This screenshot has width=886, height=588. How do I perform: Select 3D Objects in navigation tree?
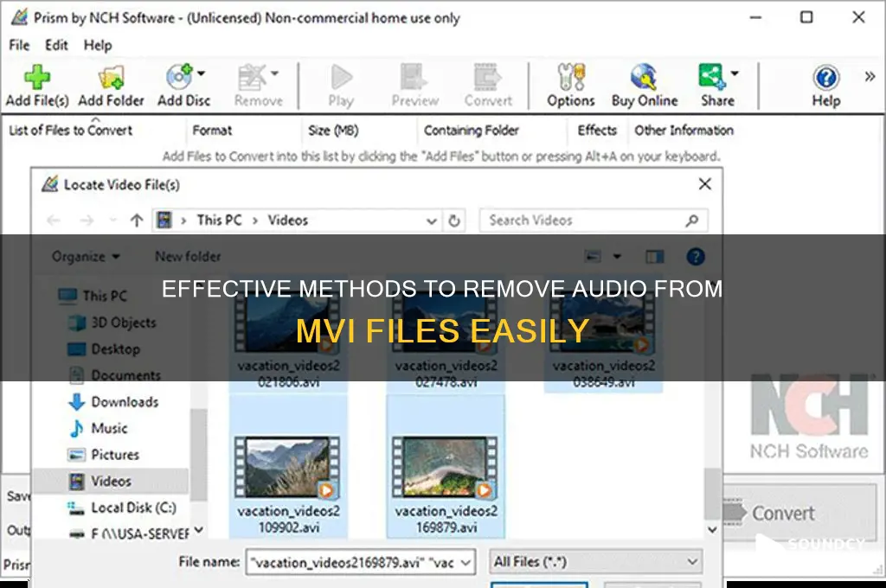pos(112,323)
